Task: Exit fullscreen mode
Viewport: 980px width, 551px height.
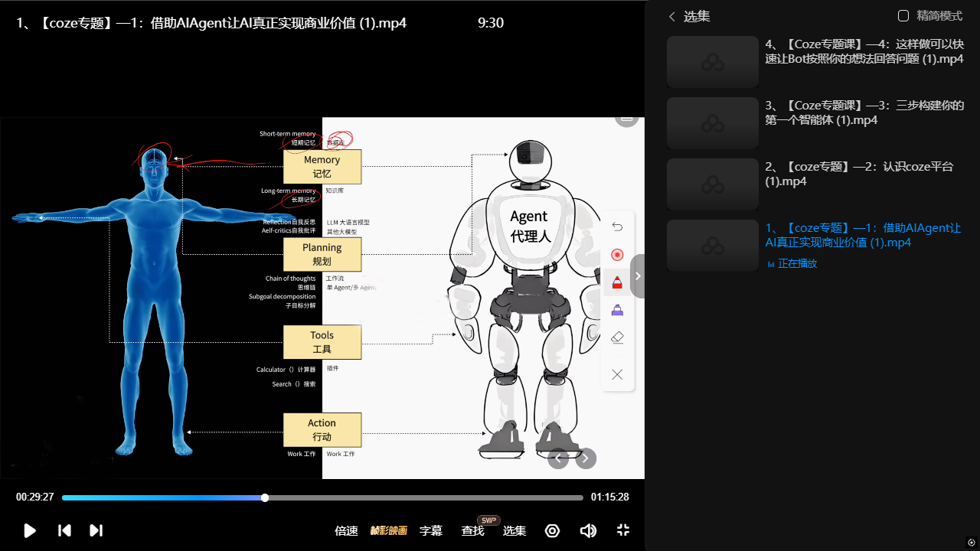Action: tap(623, 530)
